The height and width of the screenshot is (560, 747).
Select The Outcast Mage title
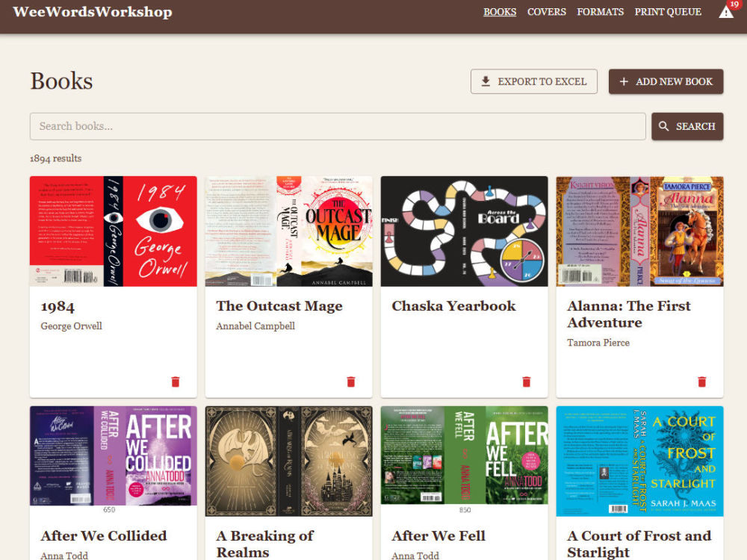point(279,305)
